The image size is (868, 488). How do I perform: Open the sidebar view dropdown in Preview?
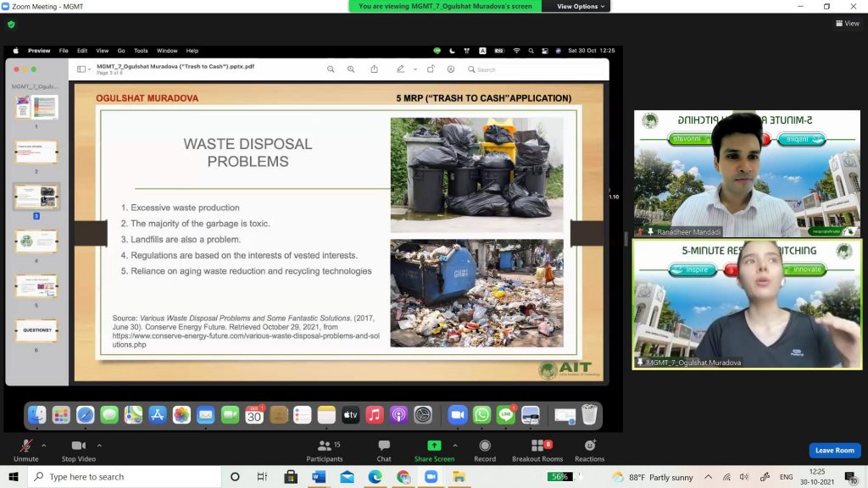[x=84, y=69]
